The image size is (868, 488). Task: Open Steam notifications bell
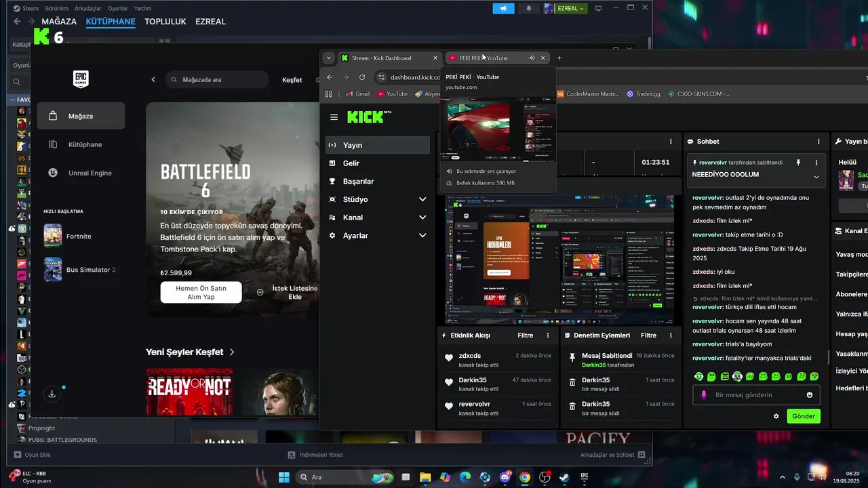pos(529,9)
